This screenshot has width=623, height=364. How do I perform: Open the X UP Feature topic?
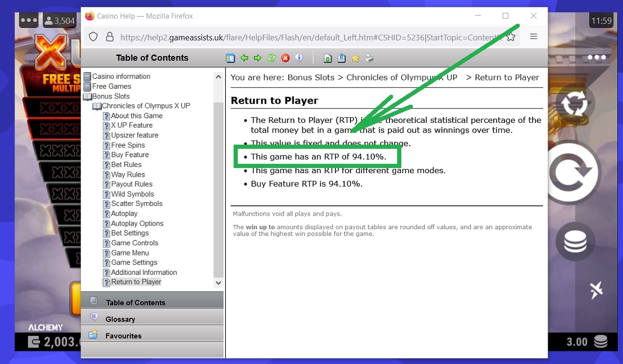[x=132, y=125]
